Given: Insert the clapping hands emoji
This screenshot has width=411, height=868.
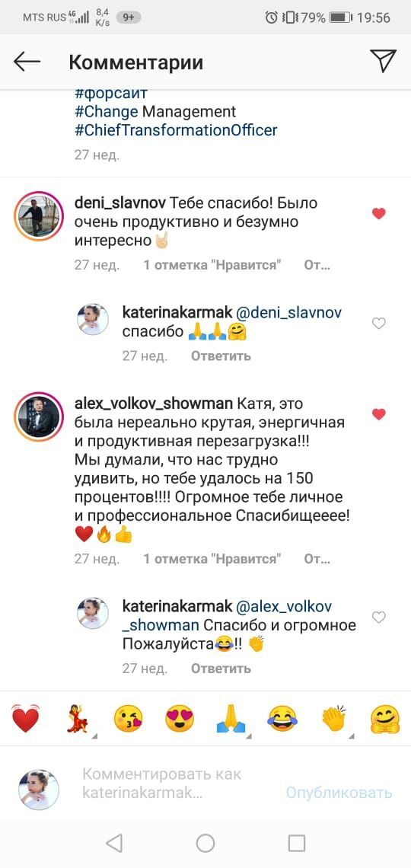Looking at the screenshot, I should 334,719.
